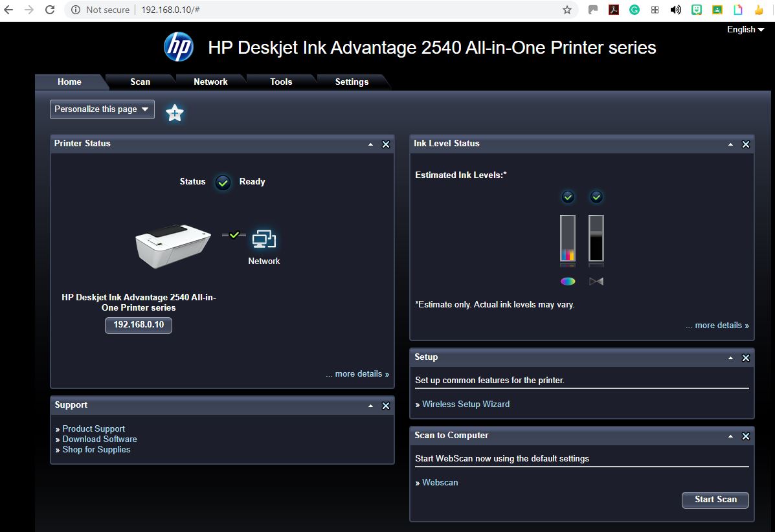Close the Printer Status panel

(x=386, y=144)
